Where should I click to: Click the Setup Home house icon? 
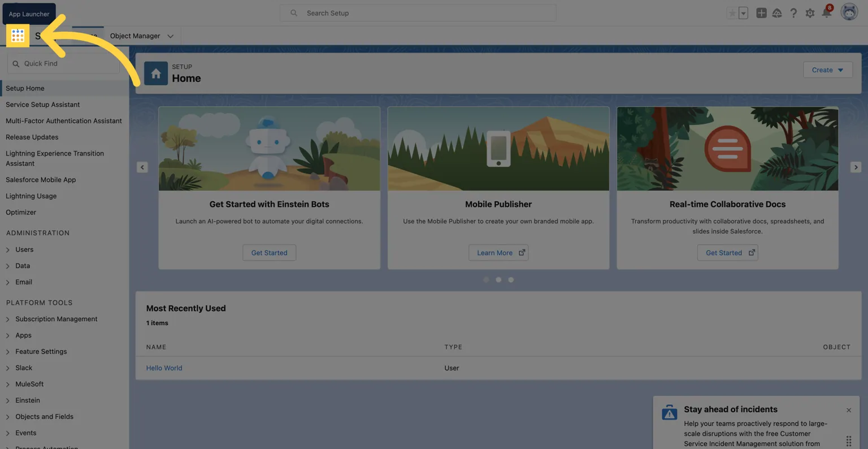click(x=156, y=74)
